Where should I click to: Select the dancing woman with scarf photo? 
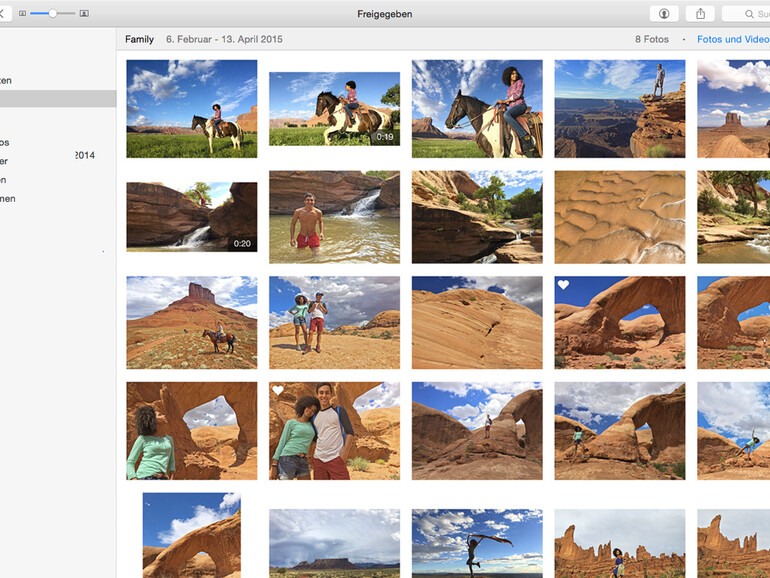[477, 544]
